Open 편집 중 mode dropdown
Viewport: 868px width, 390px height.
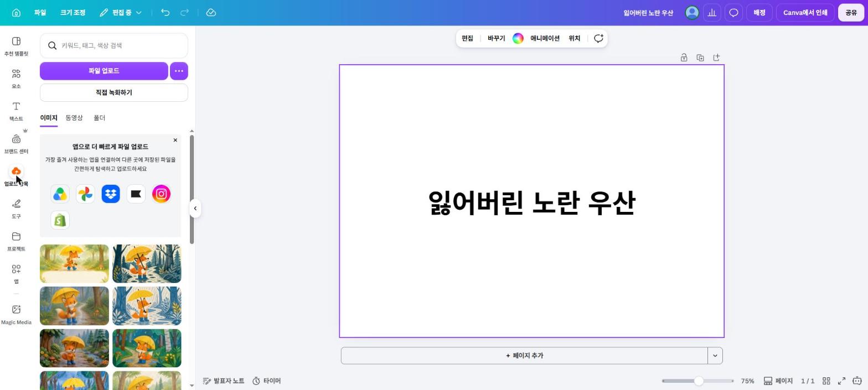[121, 13]
